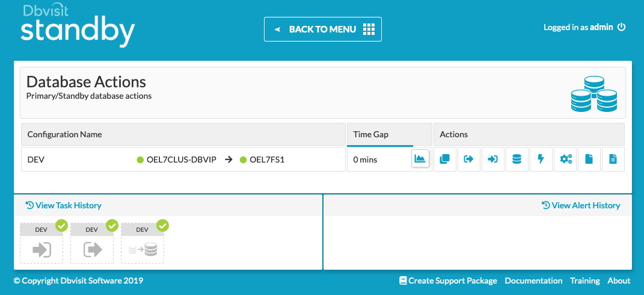Click the Time Gap column header
The height and width of the screenshot is (295, 644).
(x=390, y=134)
